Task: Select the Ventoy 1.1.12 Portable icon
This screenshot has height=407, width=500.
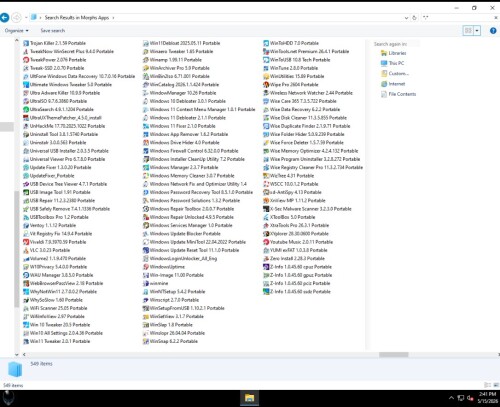Action: 26,225
